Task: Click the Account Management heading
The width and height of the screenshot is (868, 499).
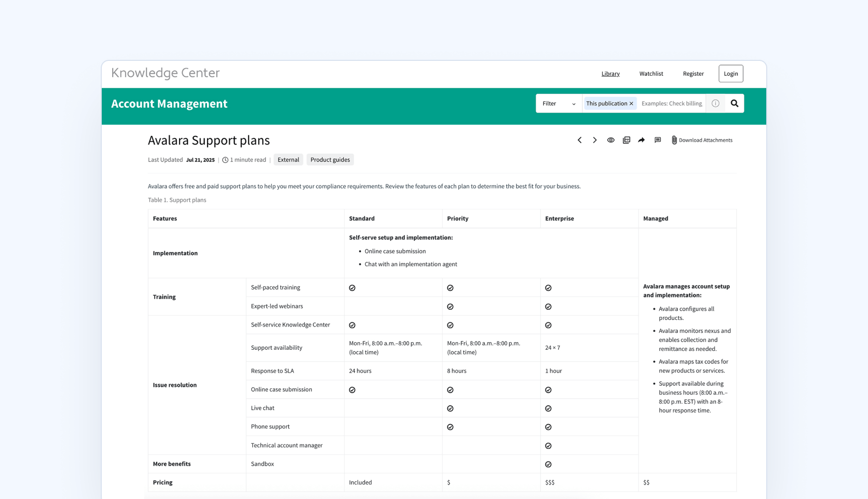Action: [170, 104]
